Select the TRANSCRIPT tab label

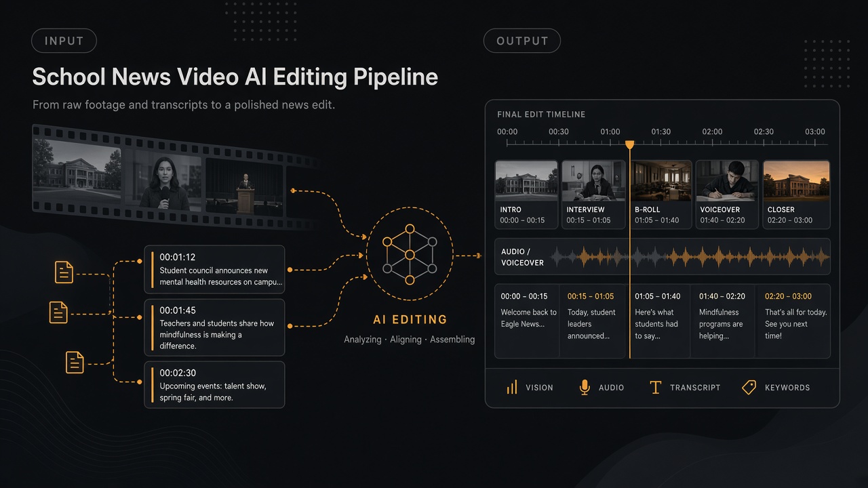[x=695, y=388]
